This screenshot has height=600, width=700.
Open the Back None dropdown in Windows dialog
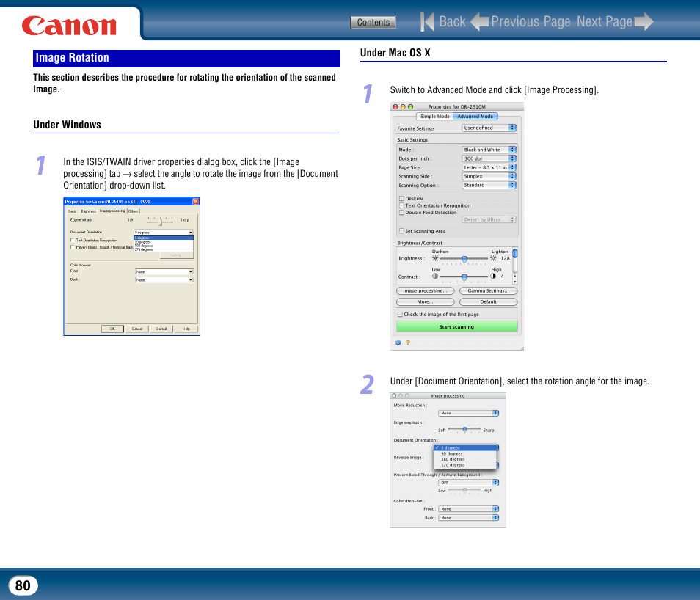pos(164,280)
